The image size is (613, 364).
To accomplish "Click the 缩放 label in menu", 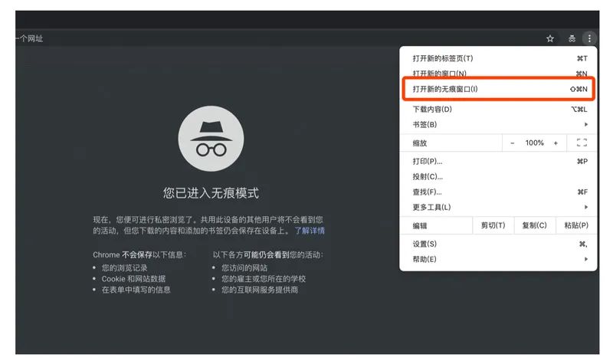I will point(419,143).
